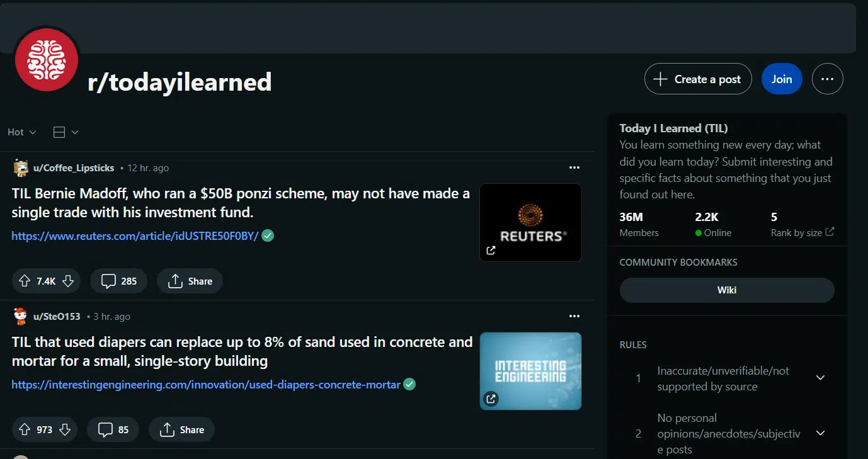
Task: Open the Interesting Engineering thumbnail
Action: click(x=530, y=371)
